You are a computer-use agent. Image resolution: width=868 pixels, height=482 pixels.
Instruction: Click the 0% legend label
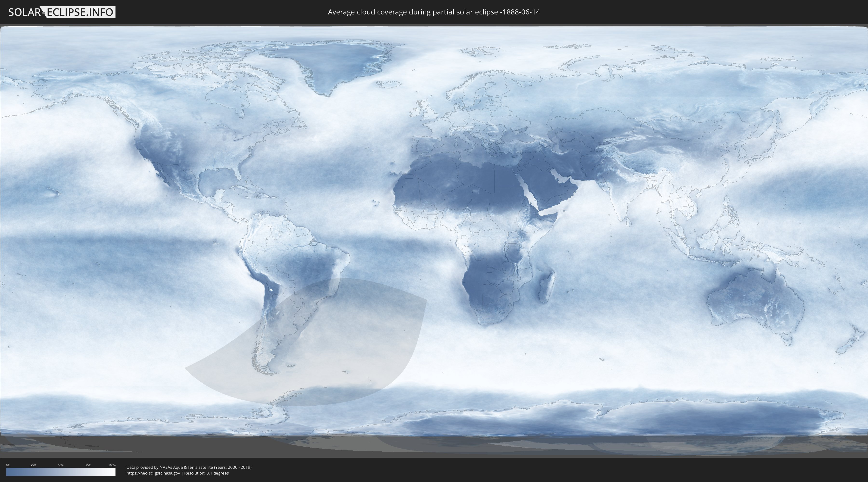(8, 465)
